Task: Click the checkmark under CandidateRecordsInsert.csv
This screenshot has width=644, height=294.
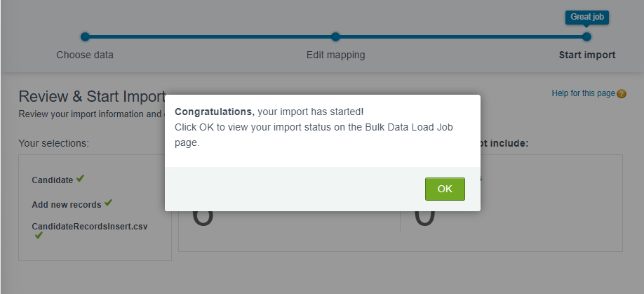Action: [39, 235]
